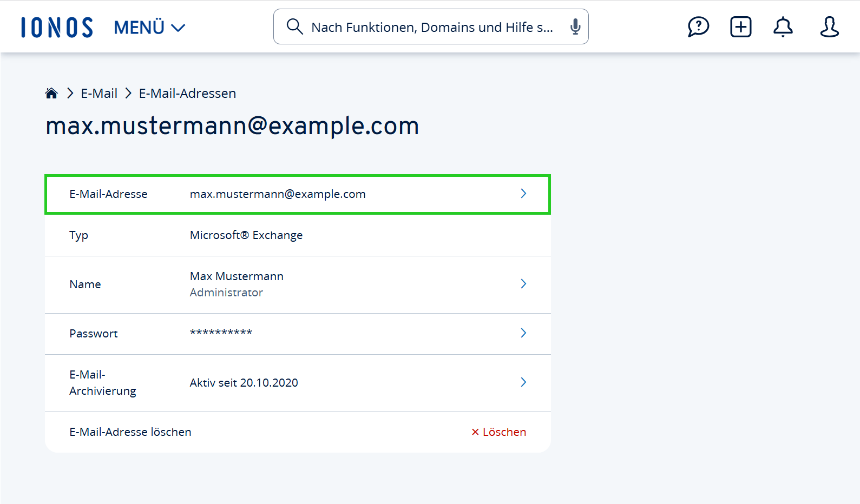Viewport: 860px width, 504px height.
Task: Expand the E-Mail-Archivierung row chevron
Action: click(523, 382)
